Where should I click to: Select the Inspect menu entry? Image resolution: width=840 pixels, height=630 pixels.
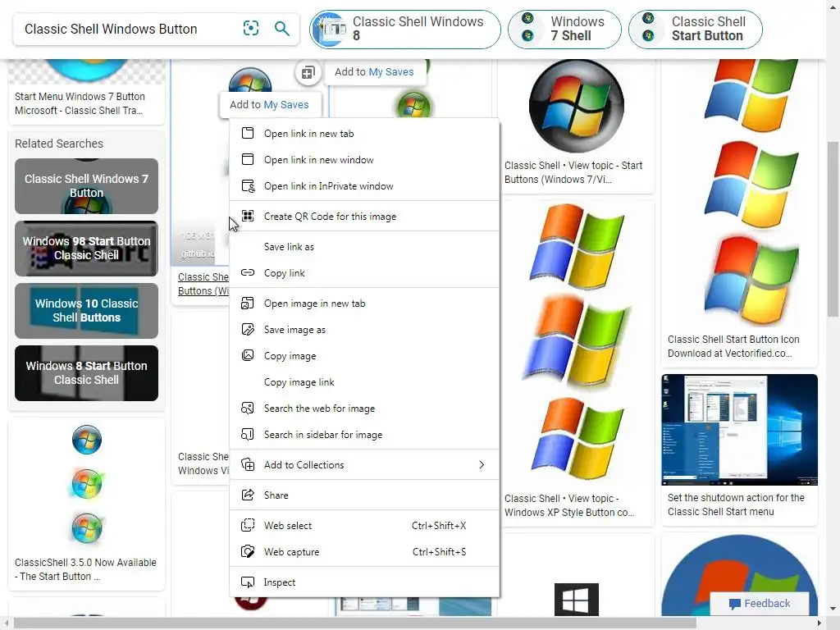[364, 582]
